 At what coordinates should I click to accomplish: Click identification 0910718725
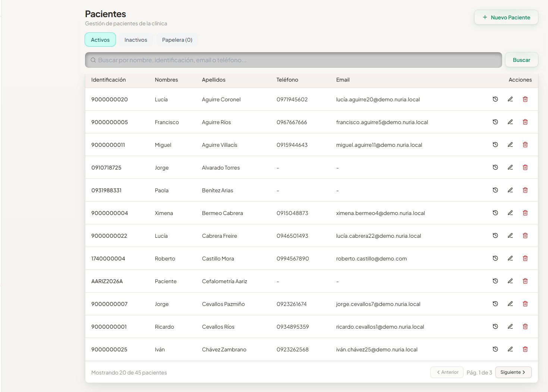pyautogui.click(x=106, y=168)
